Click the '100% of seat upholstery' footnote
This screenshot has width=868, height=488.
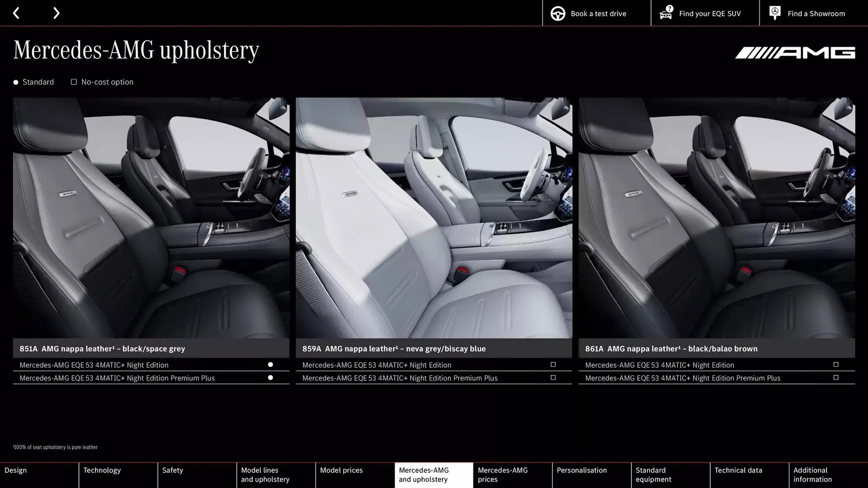55,447
